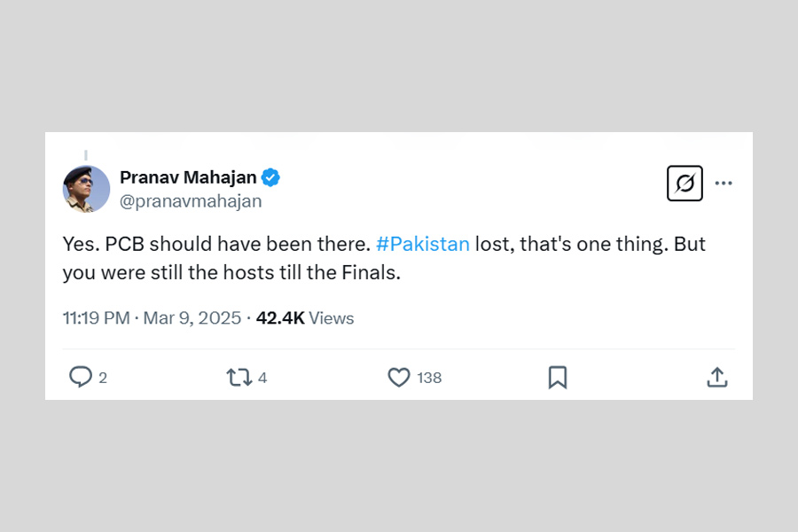Click the 11:19 PM time text

[96, 318]
